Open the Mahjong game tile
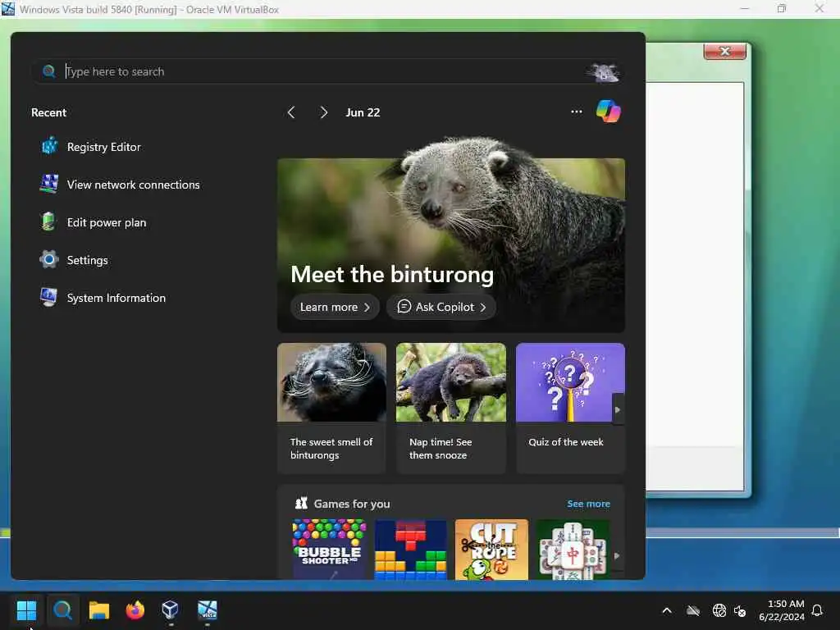The image size is (840, 630). 573,549
